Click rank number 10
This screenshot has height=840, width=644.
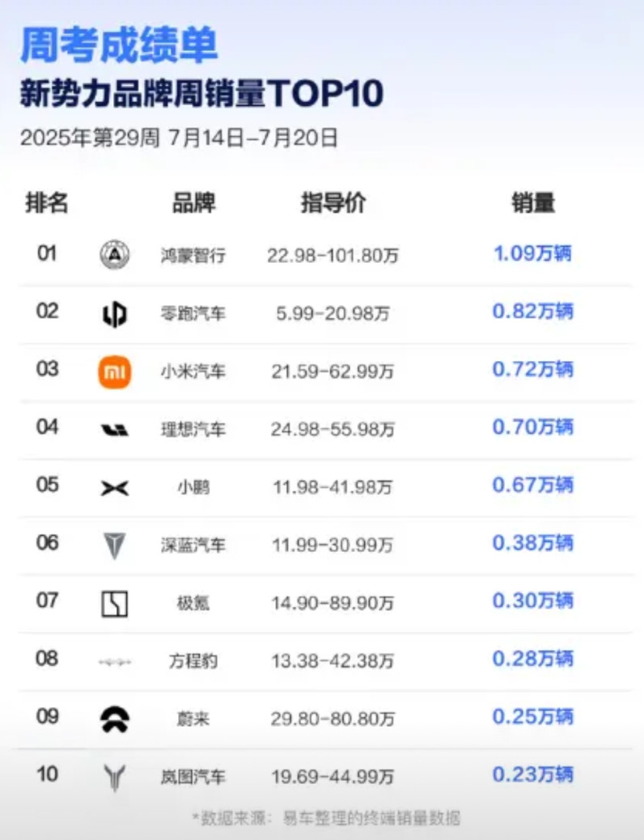pyautogui.click(x=47, y=774)
